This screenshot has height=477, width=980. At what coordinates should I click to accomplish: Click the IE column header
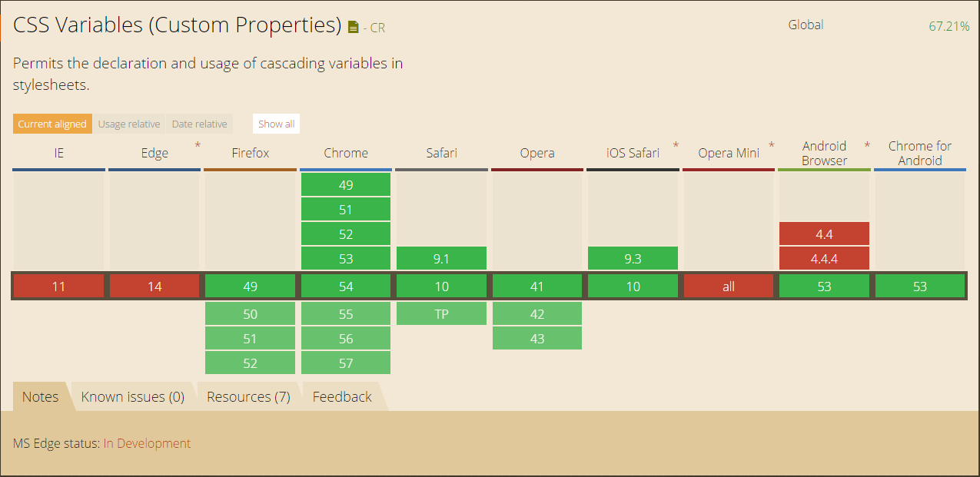click(x=59, y=153)
